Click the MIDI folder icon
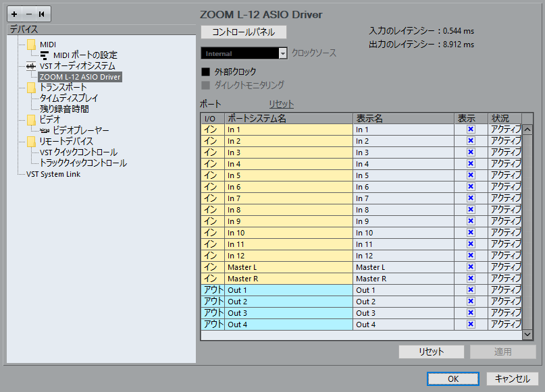 coord(31,45)
